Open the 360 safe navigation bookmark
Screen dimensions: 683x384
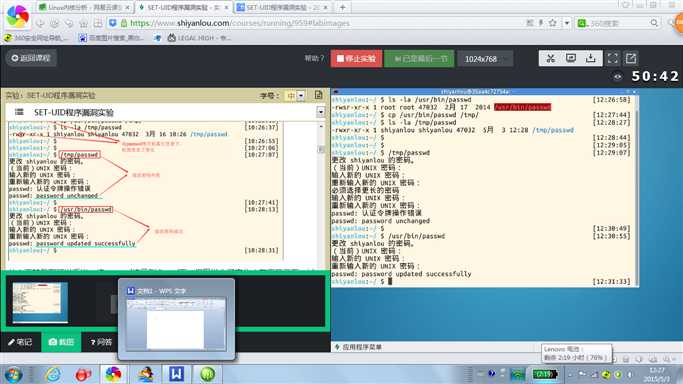[36, 38]
